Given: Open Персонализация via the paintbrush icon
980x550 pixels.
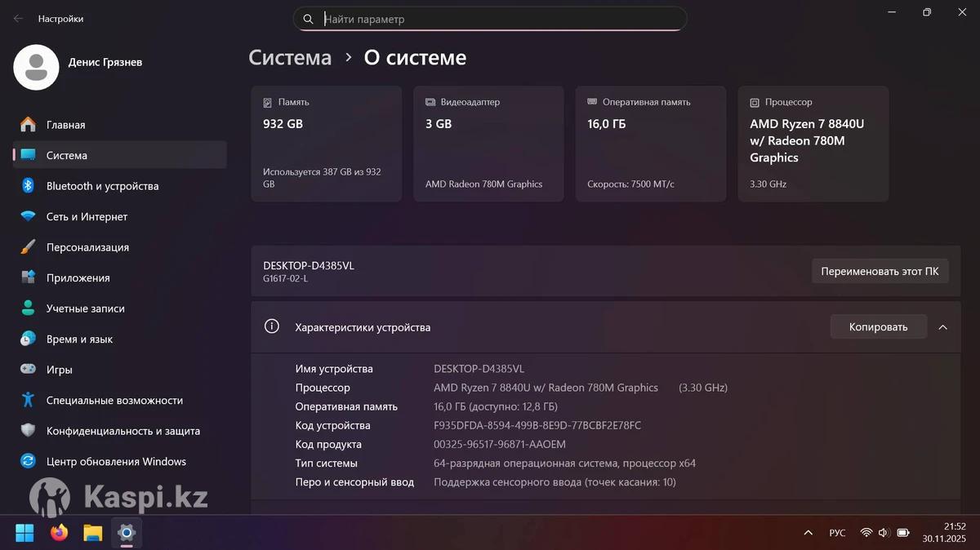Looking at the screenshot, I should pos(28,247).
